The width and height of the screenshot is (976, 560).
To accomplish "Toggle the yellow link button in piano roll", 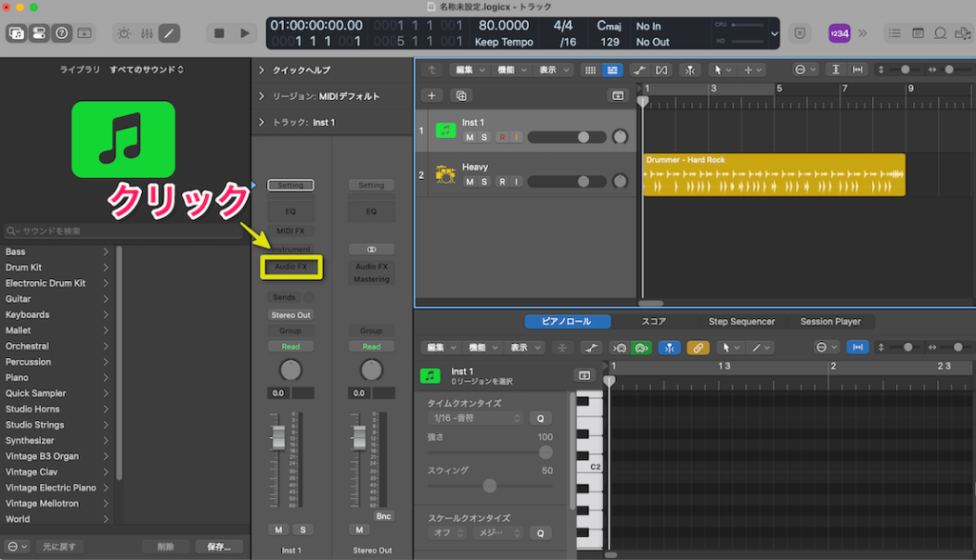I will click(698, 348).
